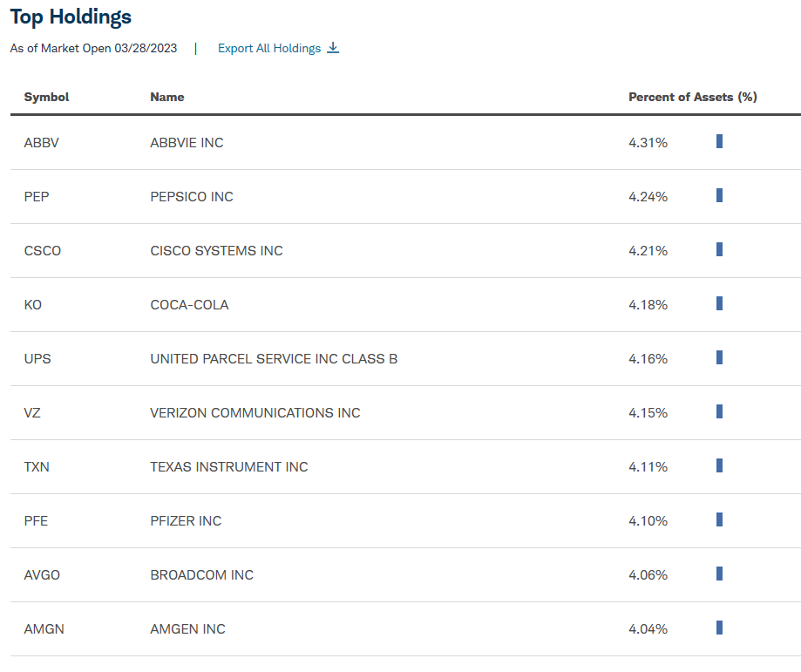Click the CISCO SYSTEMS INC name
Image resolution: width=801 pixels, height=672 pixels.
coord(217,251)
